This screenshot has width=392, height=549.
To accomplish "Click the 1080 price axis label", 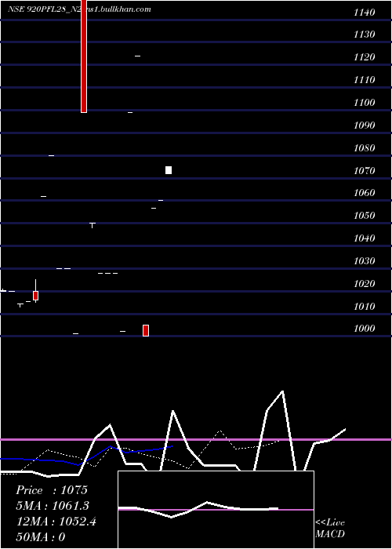I will [x=365, y=148].
